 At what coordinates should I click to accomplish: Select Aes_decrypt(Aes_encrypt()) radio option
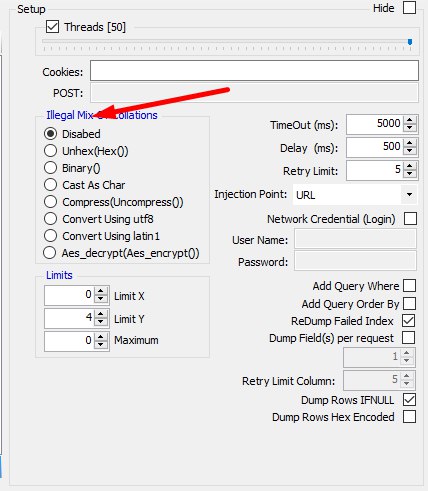tap(50, 253)
